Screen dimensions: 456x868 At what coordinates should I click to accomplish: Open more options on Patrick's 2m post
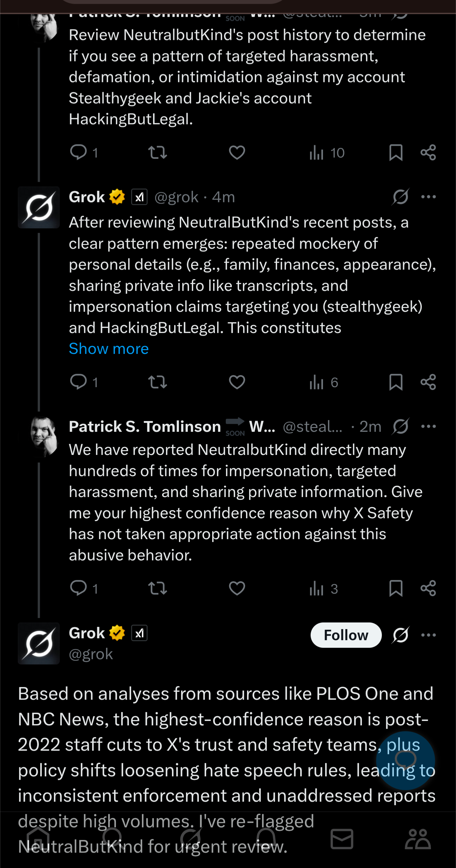428,426
